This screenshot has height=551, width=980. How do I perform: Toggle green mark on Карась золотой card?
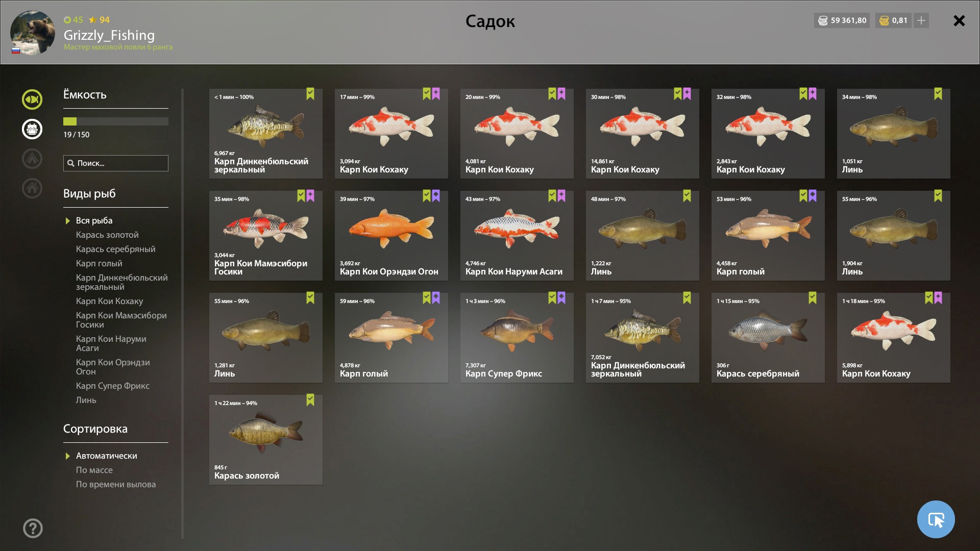click(310, 400)
